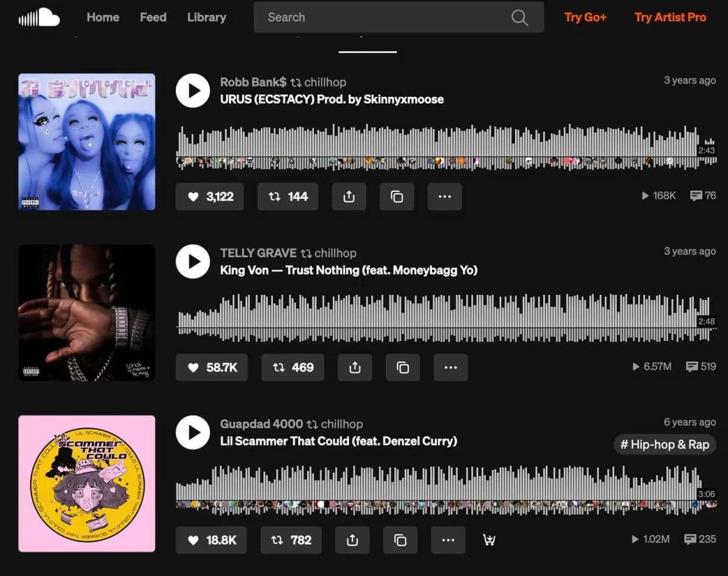Open Trust Nothing dark cover artwork
728x576 pixels.
pos(87,313)
